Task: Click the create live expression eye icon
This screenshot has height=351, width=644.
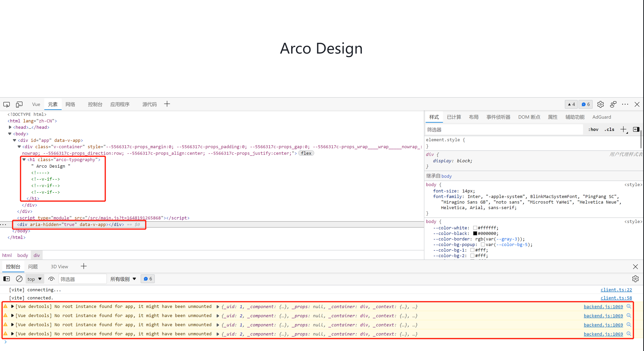Action: pyautogui.click(x=51, y=279)
